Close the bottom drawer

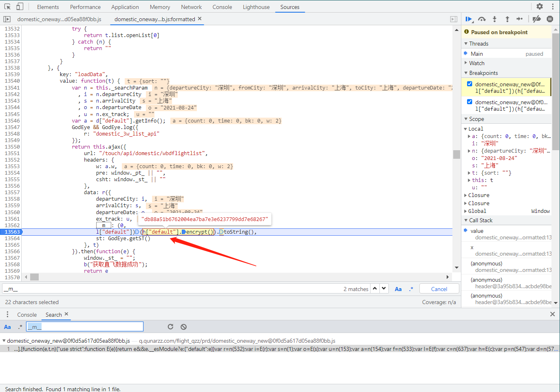click(x=552, y=314)
